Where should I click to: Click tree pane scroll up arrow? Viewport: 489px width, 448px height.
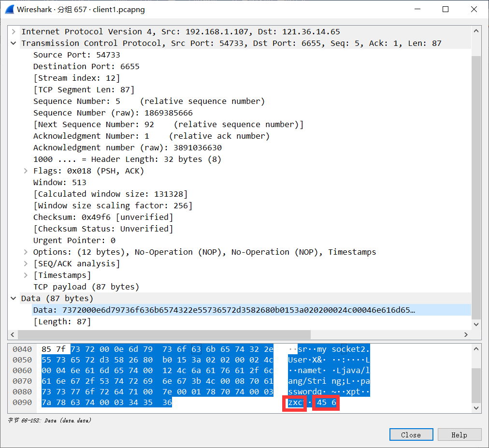(476, 31)
